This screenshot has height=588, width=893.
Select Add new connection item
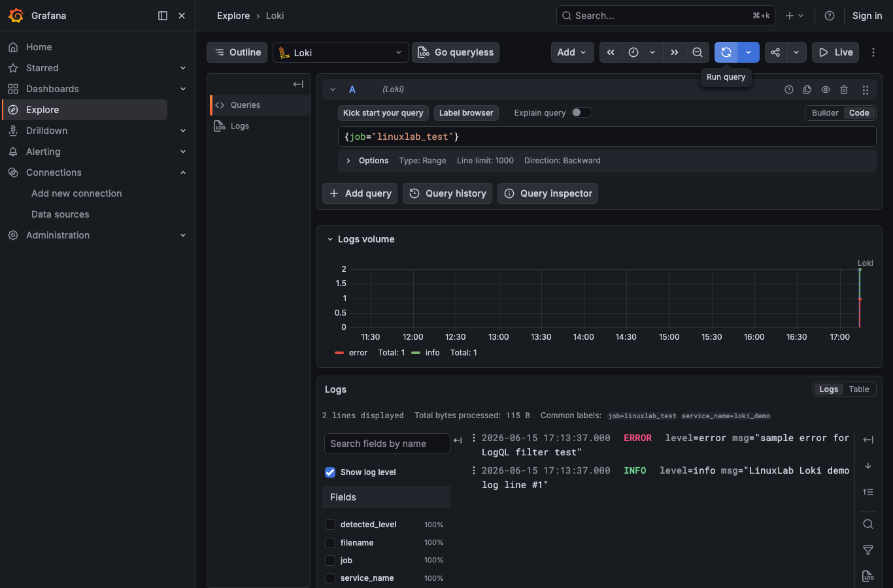click(x=76, y=193)
